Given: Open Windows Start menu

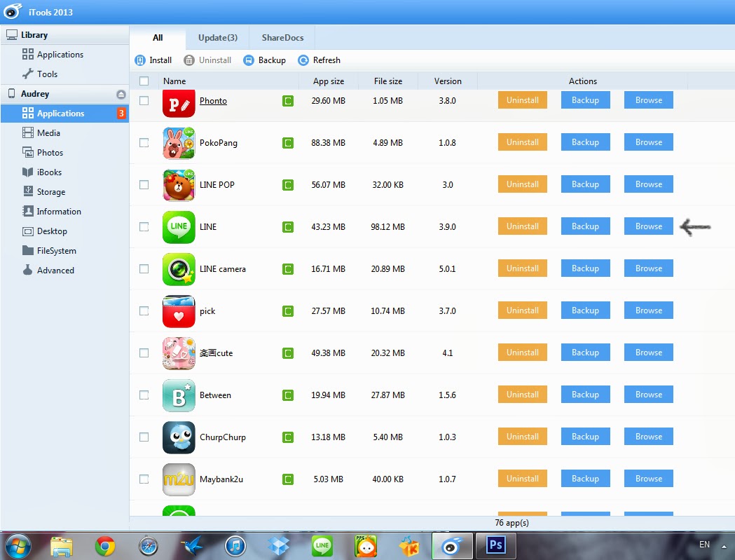Looking at the screenshot, I should point(18,547).
